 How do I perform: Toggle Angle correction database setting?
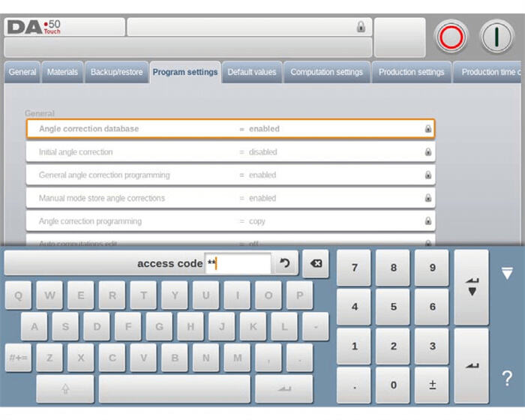coord(230,129)
